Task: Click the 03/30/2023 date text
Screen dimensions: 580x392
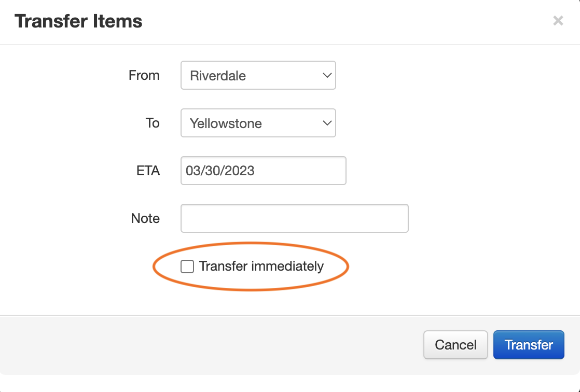Action: pos(220,171)
